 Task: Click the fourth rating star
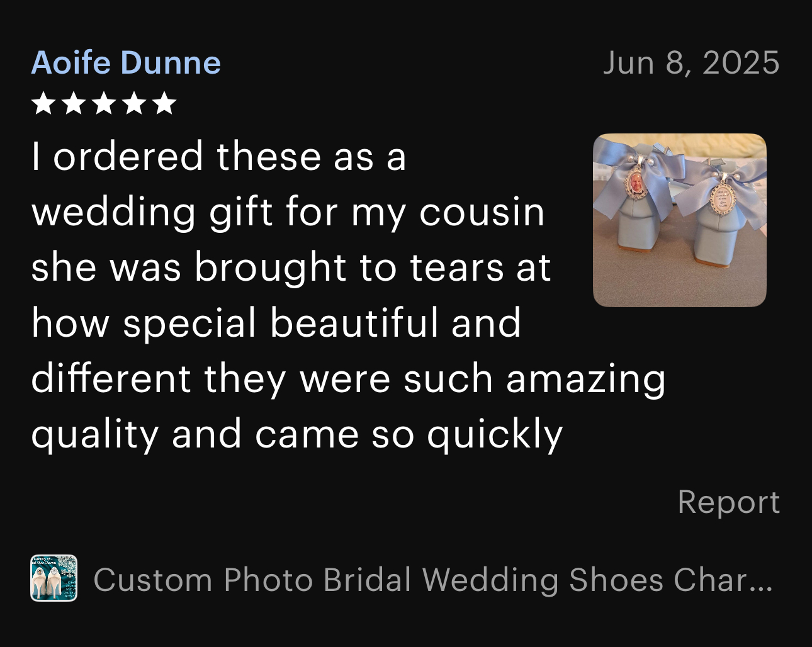coord(134,103)
